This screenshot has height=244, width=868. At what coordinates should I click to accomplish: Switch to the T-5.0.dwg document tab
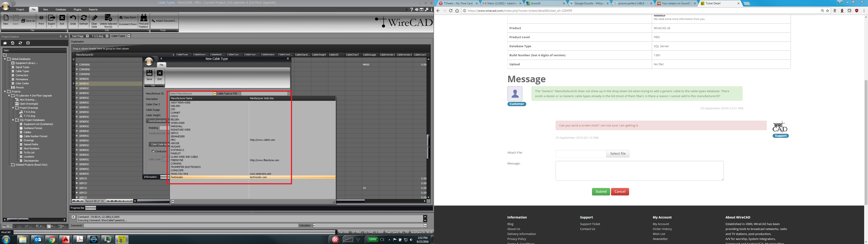(x=97, y=36)
